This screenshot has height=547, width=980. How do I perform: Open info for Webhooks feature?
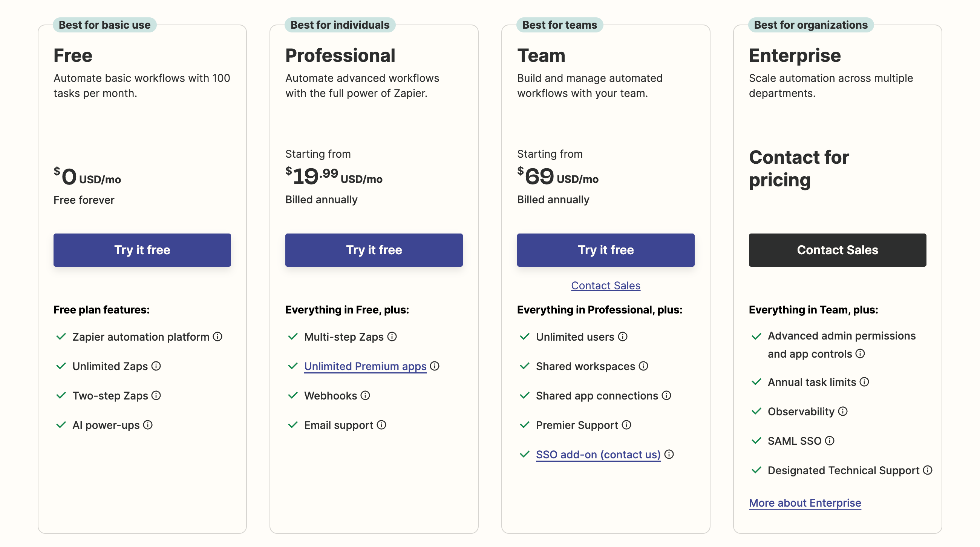[365, 395]
